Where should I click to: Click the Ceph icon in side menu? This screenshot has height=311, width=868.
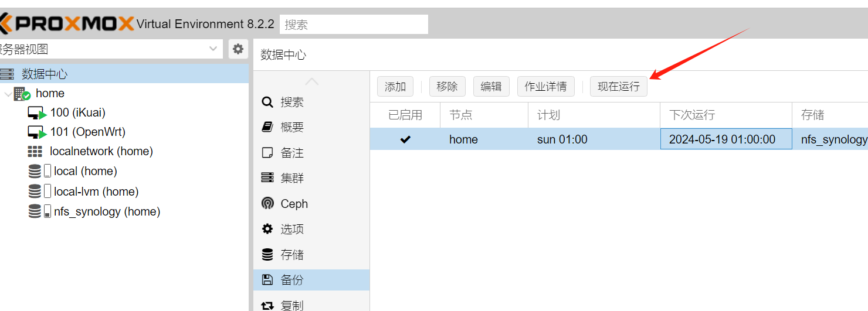[267, 204]
